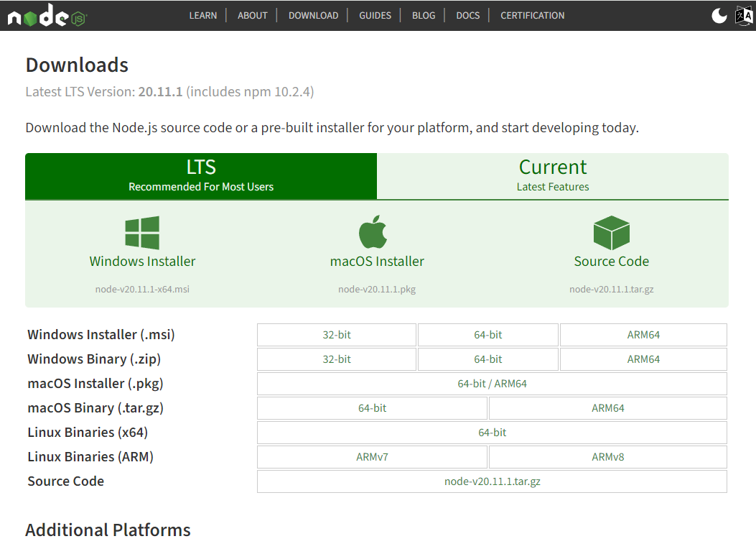Select the LTS Recommended For Most Users tab

[x=201, y=176]
